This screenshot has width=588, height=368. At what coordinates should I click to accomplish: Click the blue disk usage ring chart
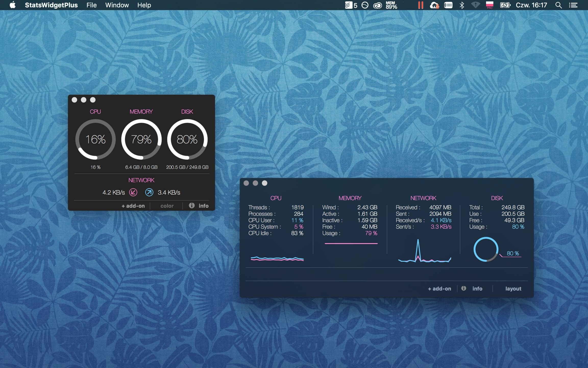pos(486,249)
